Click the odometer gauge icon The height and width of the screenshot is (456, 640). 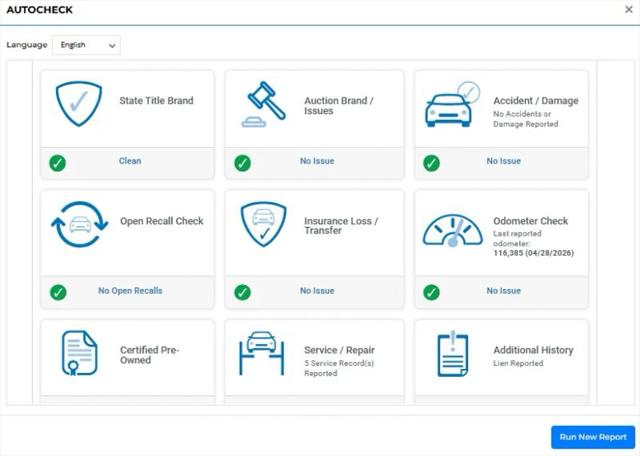pyautogui.click(x=452, y=230)
